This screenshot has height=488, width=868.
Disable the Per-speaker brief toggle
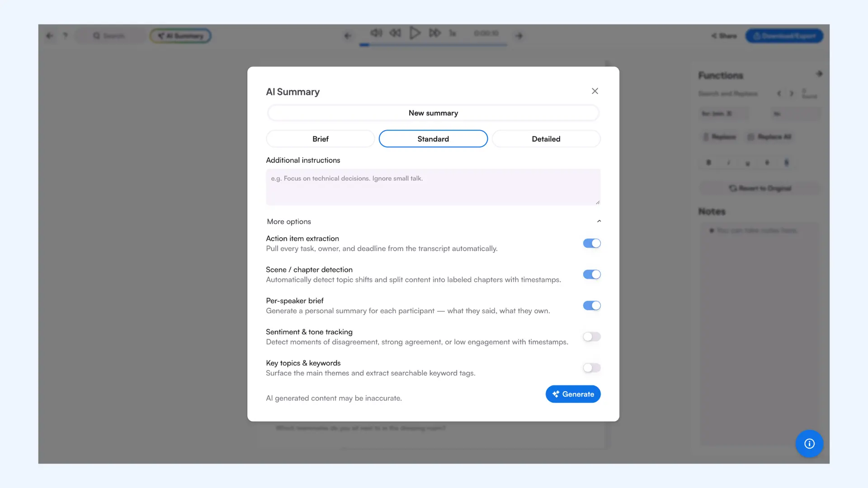point(592,306)
